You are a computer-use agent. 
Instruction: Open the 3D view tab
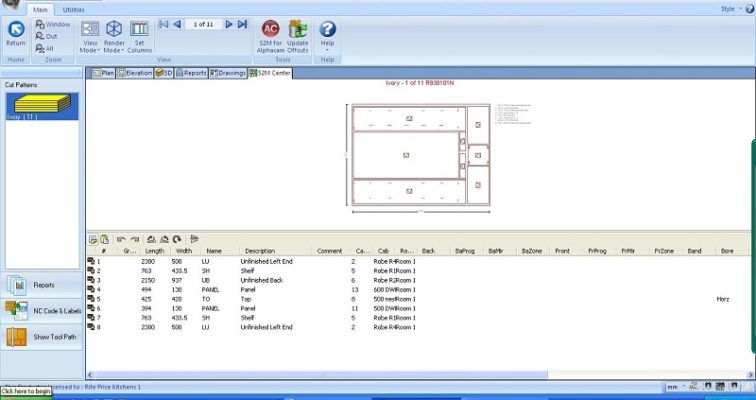(x=164, y=73)
